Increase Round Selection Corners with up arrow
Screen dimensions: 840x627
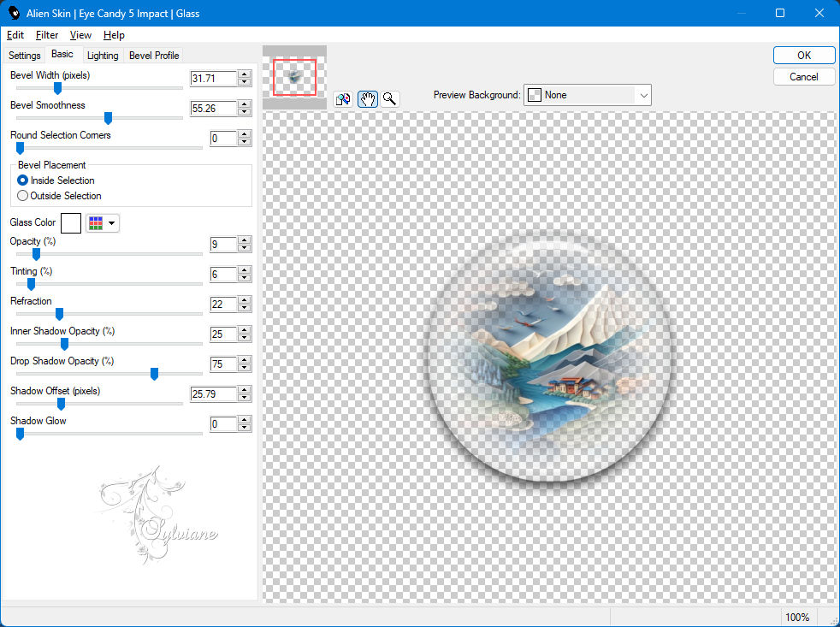coord(245,134)
